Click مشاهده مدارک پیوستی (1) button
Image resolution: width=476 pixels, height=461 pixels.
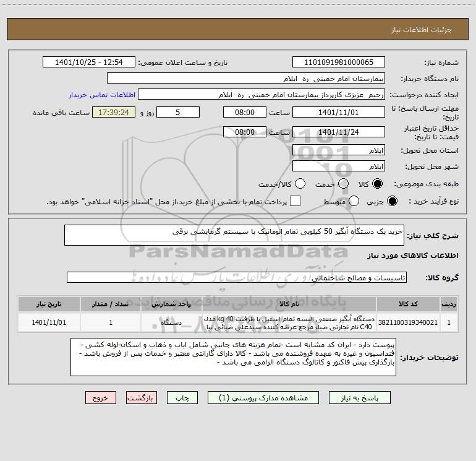(263, 398)
